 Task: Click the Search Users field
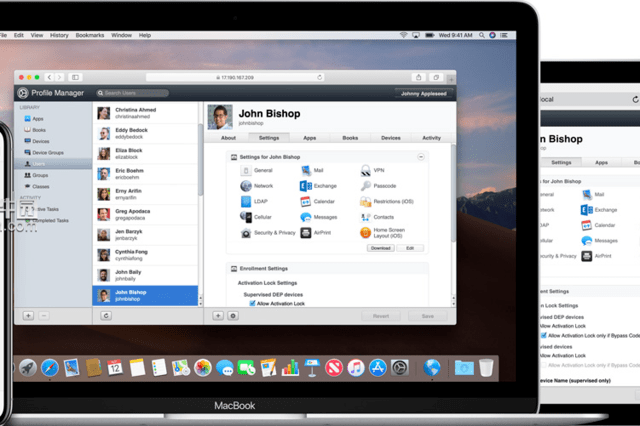point(132,93)
